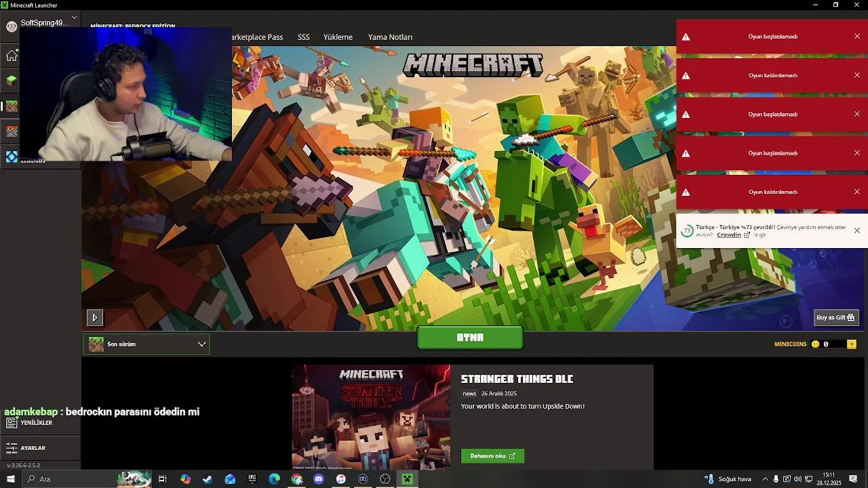Click the banner's MINECRAFT logo
Viewport: 868px width, 488px height.
coord(473,66)
